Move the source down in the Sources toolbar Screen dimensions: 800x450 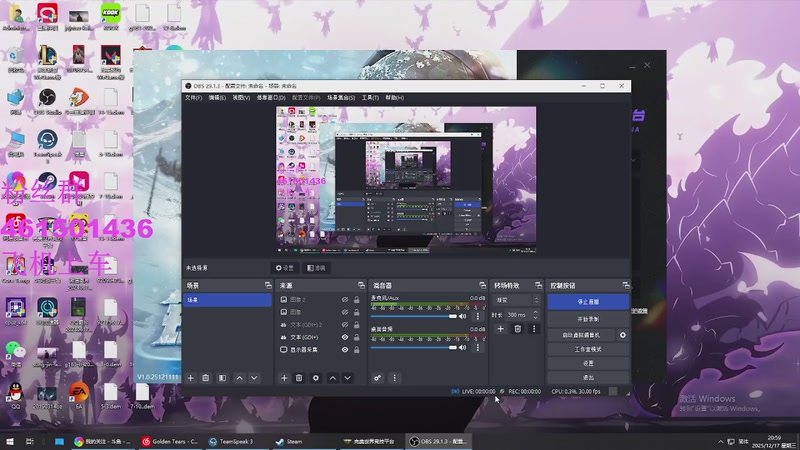pyautogui.click(x=347, y=378)
